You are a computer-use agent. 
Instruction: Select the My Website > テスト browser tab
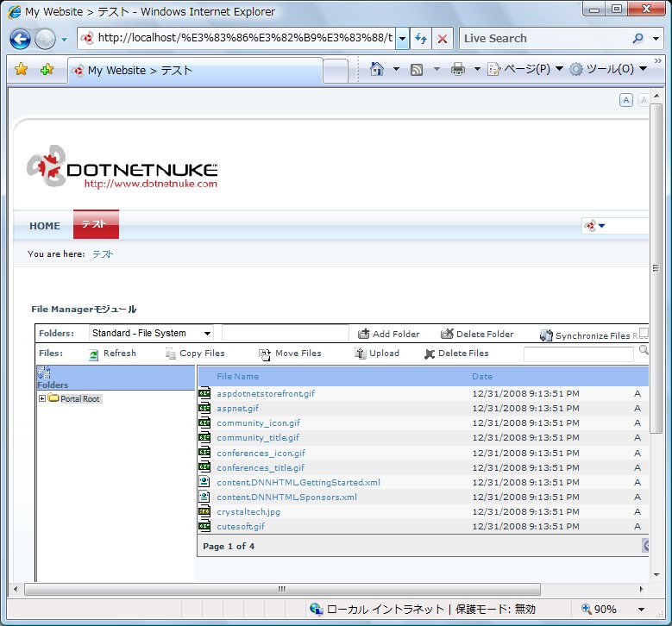(x=195, y=70)
